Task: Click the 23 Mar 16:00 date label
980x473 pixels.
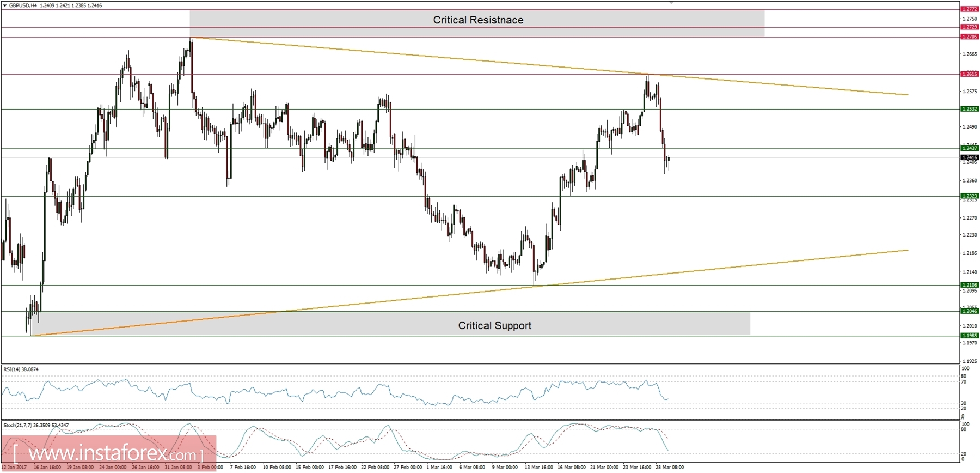Action: coord(637,468)
